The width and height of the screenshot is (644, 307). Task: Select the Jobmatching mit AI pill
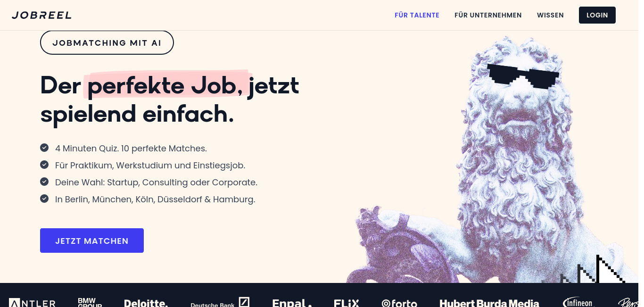click(x=107, y=43)
